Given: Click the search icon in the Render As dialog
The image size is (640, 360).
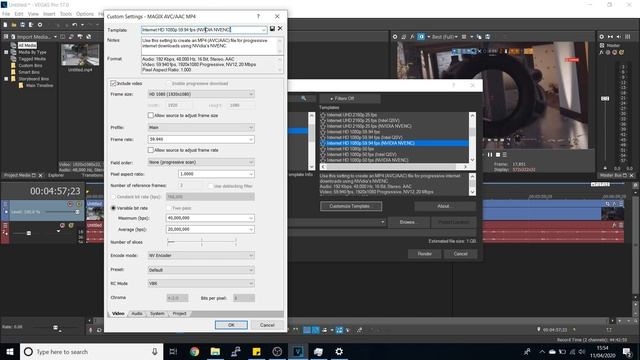Looking at the screenshot, I should 303,98.
